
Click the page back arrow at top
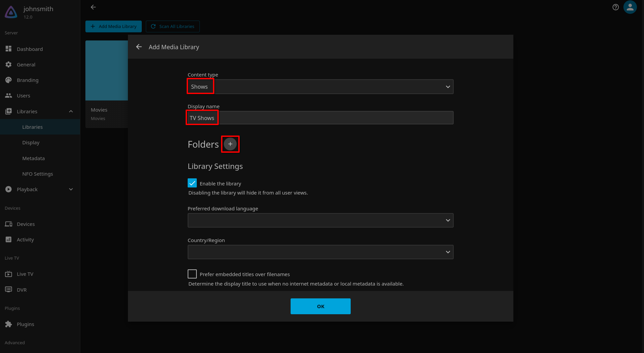[93, 7]
